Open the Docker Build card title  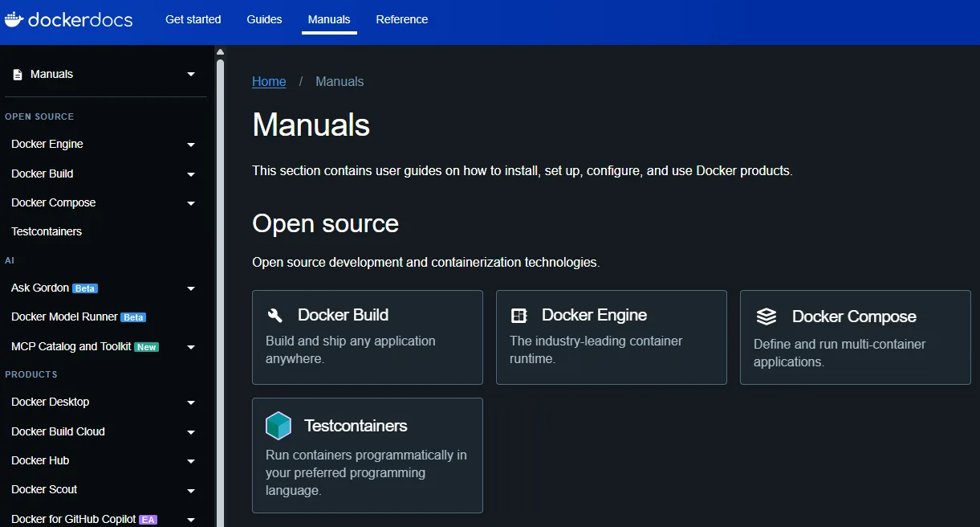pyautogui.click(x=344, y=315)
